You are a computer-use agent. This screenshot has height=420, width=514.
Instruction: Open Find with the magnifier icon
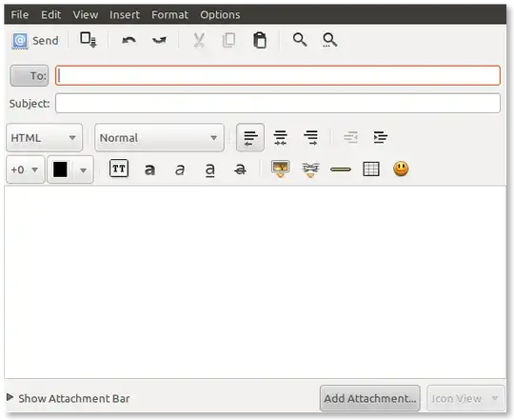pyautogui.click(x=300, y=40)
